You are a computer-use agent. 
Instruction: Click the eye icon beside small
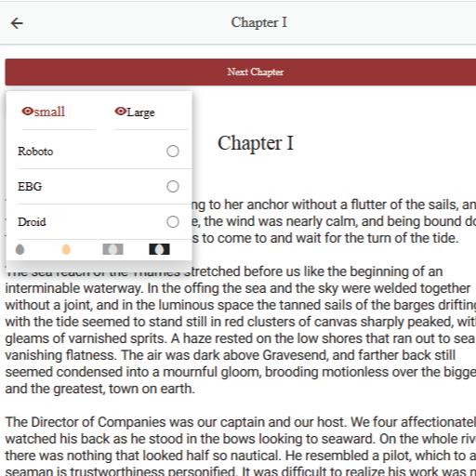click(x=27, y=112)
